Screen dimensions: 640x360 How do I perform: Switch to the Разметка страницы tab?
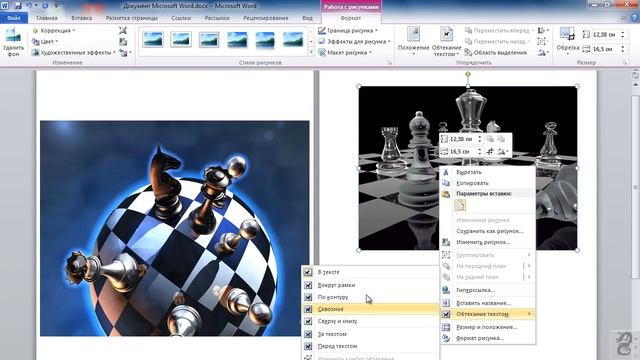pyautogui.click(x=131, y=18)
